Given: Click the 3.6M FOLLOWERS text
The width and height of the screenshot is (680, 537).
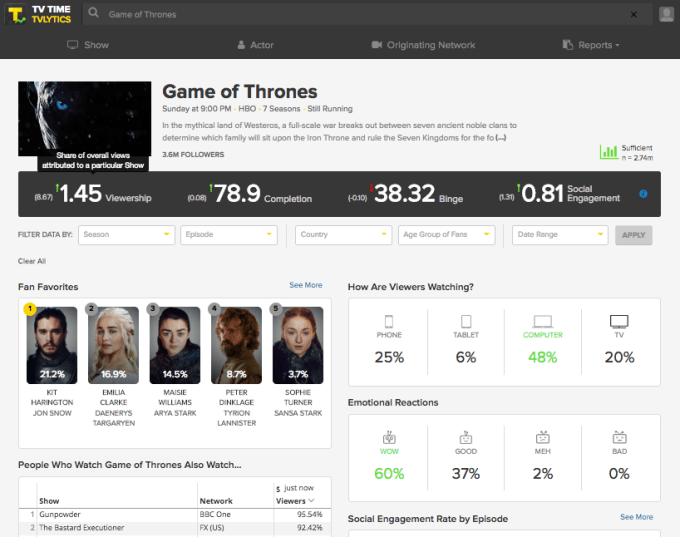Looking at the screenshot, I should click(x=193, y=154).
